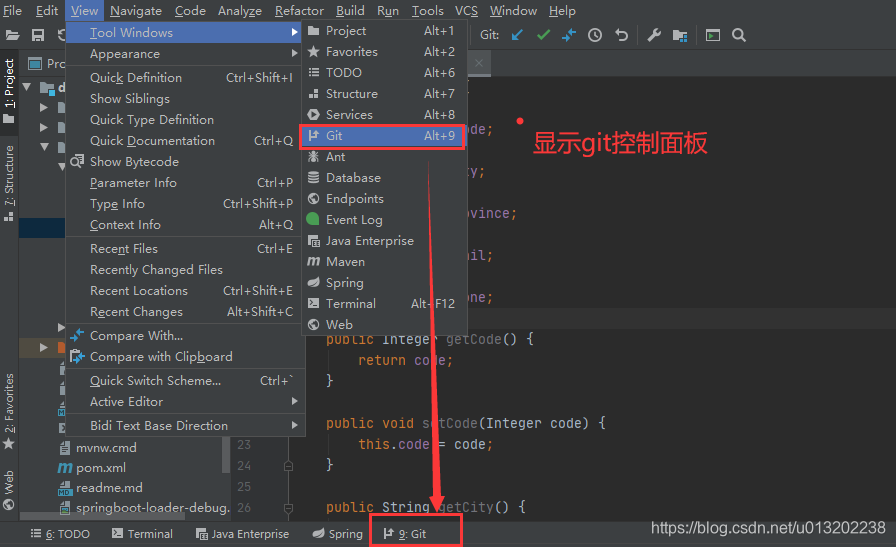Open the Project tool window menu entry
This screenshot has width=896, height=547.
click(x=383, y=31)
